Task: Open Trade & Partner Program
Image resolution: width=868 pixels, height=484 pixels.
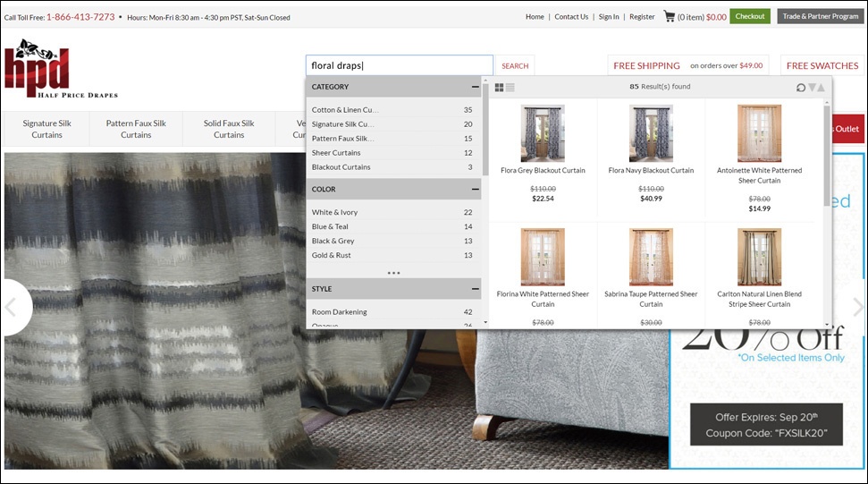Action: click(x=821, y=17)
